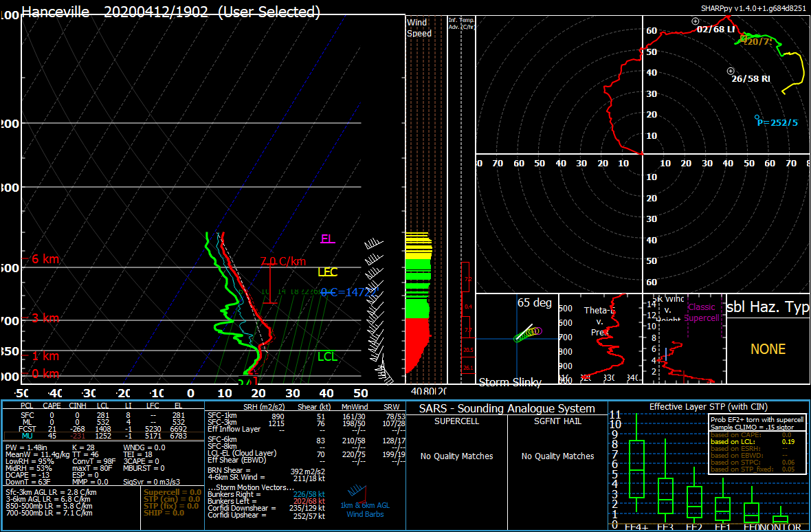This screenshot has height=532, width=811.
Task: Click the red low-level wind speed bars
Action: [417, 345]
